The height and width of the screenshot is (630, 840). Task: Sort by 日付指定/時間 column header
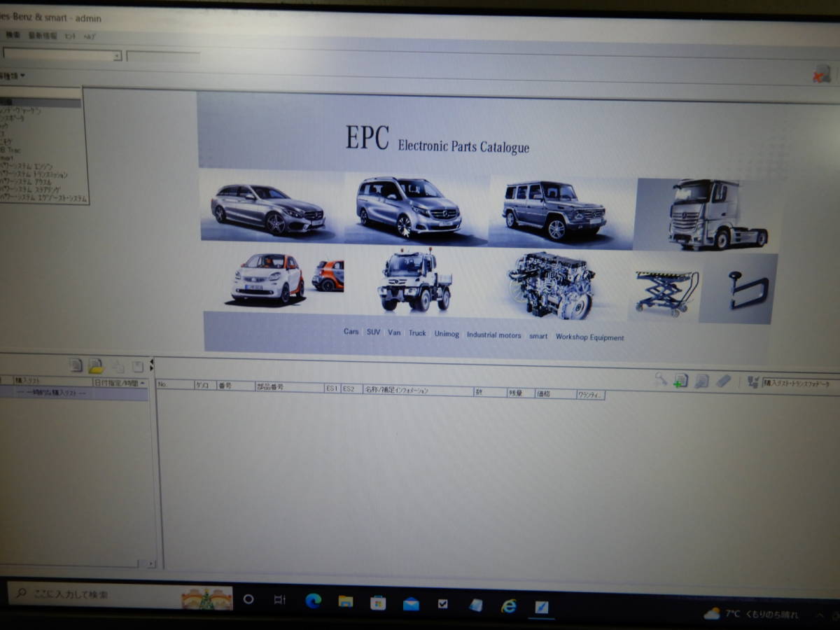click(120, 383)
